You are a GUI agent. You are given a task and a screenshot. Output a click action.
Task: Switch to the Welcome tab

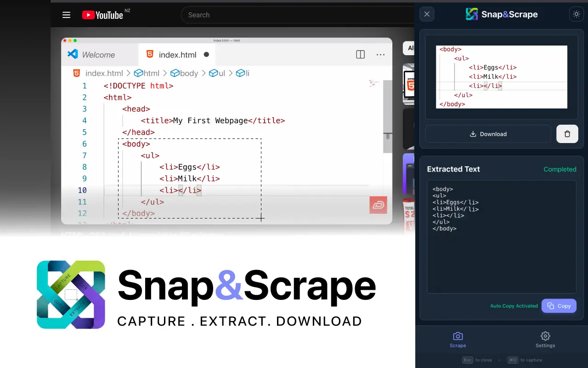click(x=99, y=54)
